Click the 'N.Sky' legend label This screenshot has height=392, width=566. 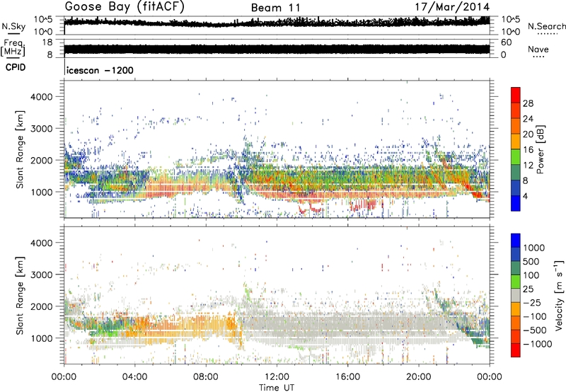(x=13, y=26)
